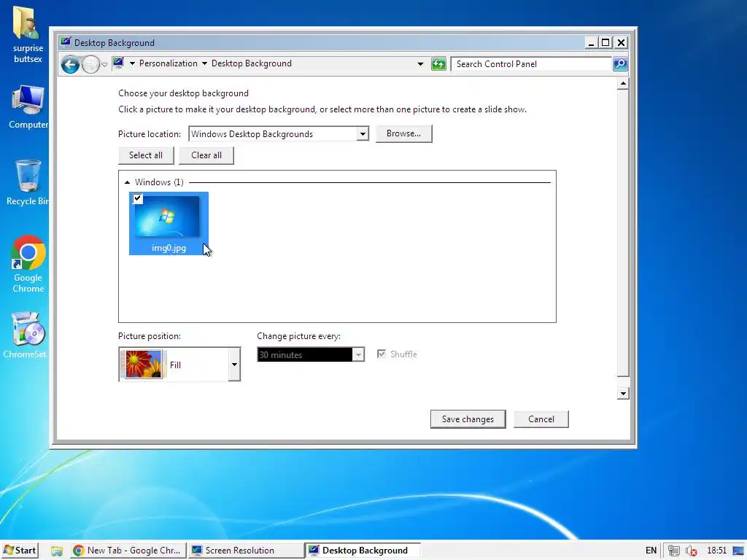The image size is (747, 560).
Task: Click the EN language indicator
Action: point(651,551)
